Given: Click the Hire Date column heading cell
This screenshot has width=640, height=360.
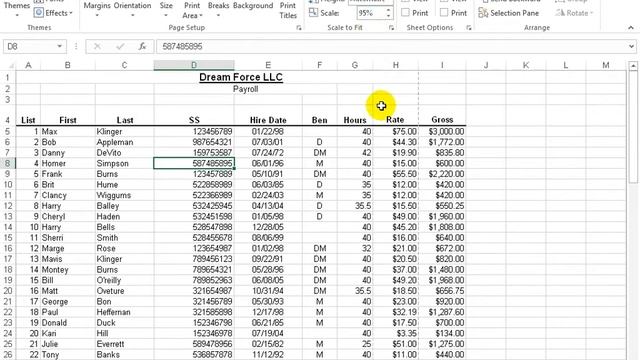Looking at the screenshot, I should (268, 120).
